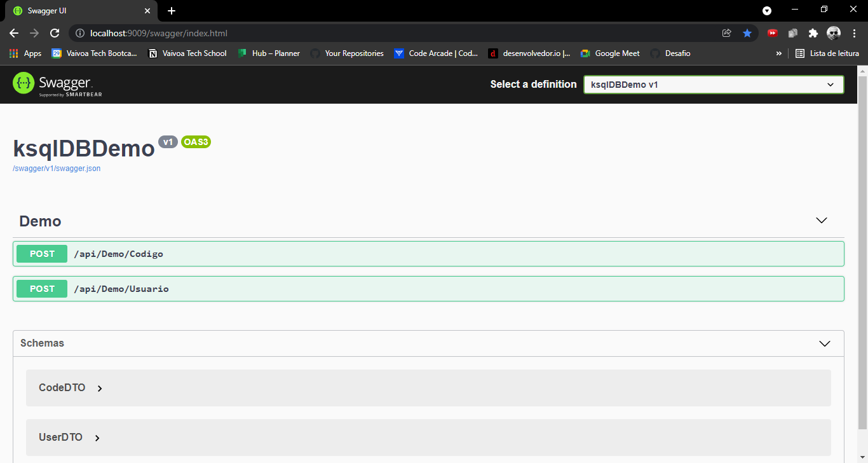The height and width of the screenshot is (463, 868).
Task: Click the browser back arrow
Action: click(x=14, y=33)
